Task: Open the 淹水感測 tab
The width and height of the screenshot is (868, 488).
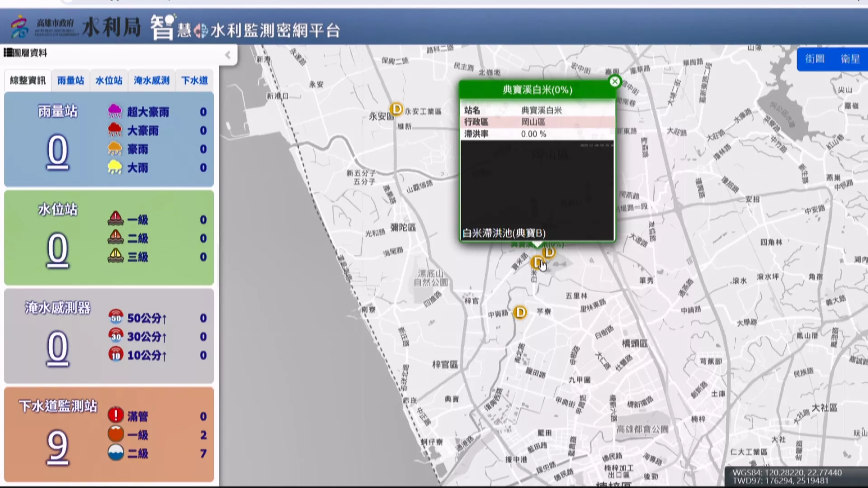Action: tap(151, 80)
